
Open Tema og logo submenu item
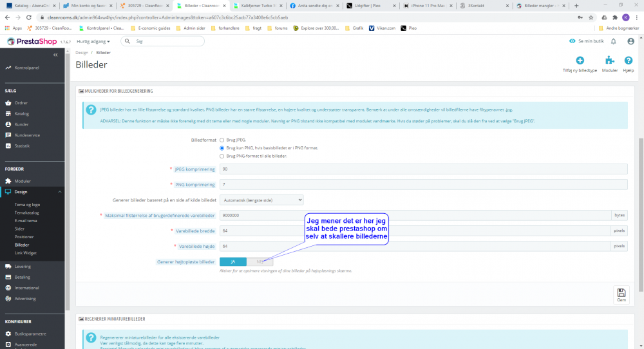point(27,205)
